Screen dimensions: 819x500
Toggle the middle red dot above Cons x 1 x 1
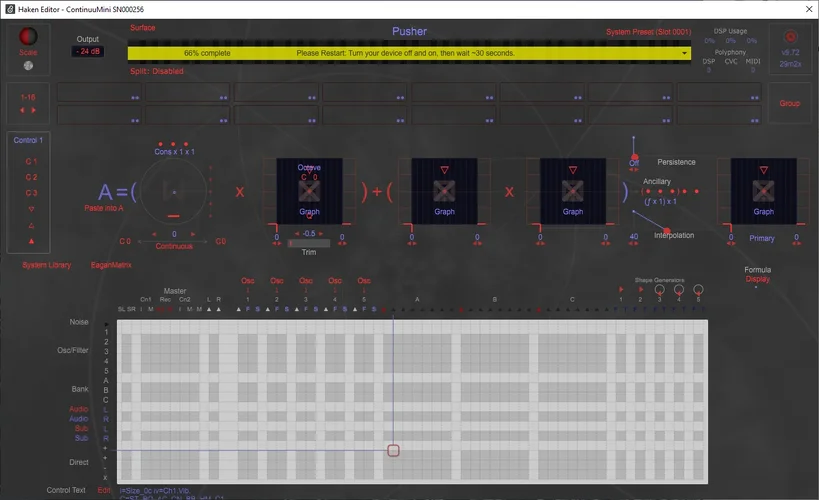pos(173,144)
